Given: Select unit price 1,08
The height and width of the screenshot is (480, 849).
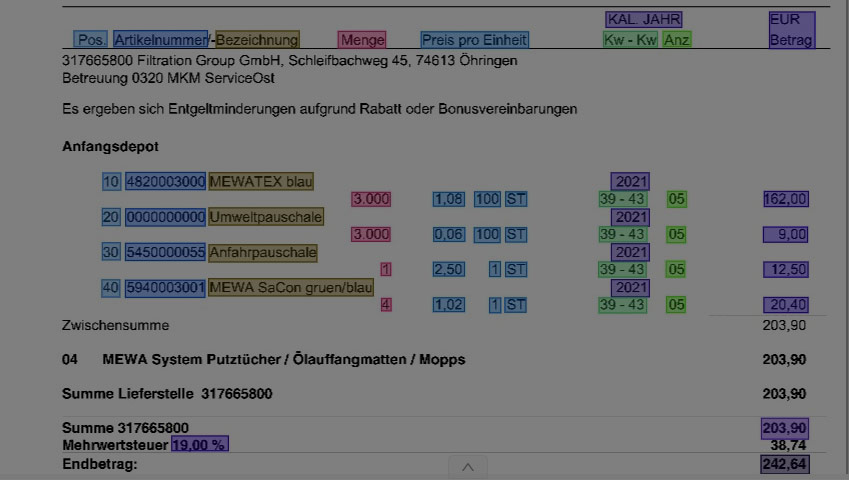Looking at the screenshot, I should 449,199.
